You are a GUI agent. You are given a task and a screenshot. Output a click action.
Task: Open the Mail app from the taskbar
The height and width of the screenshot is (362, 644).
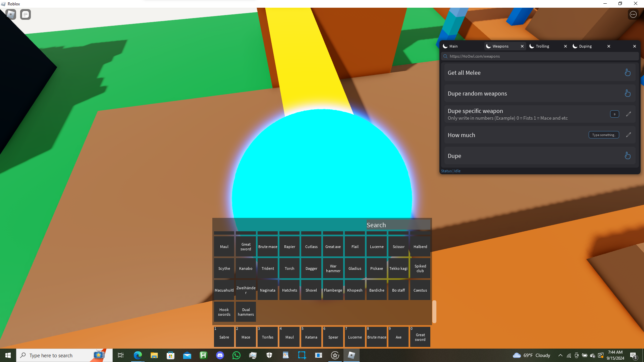click(187, 355)
